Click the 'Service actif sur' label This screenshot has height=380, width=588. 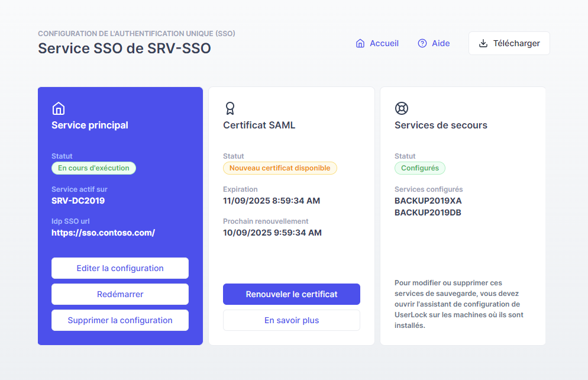coord(79,189)
